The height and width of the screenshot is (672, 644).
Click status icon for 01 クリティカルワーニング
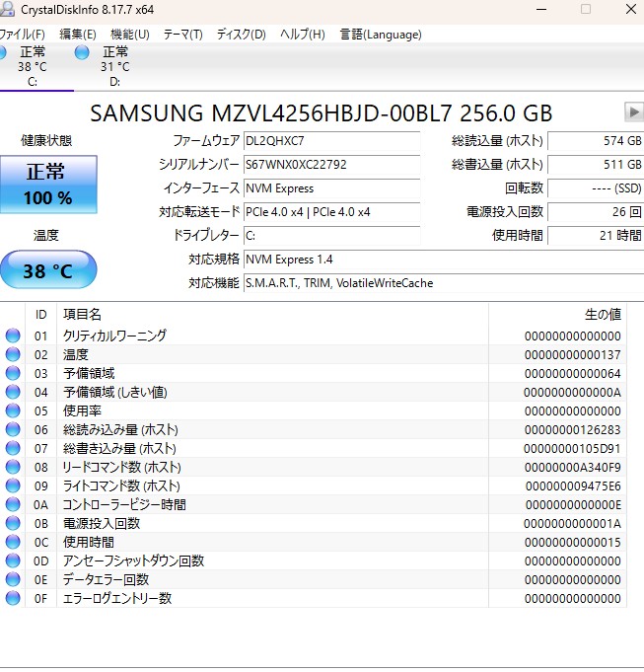pyautogui.click(x=13, y=336)
